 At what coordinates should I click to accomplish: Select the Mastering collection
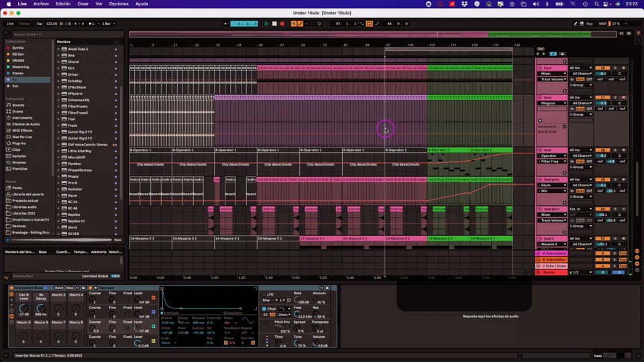point(20,67)
